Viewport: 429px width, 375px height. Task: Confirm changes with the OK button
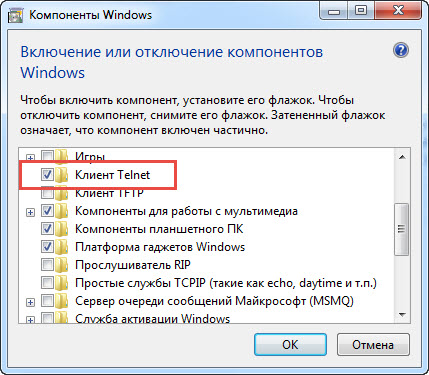tap(290, 344)
